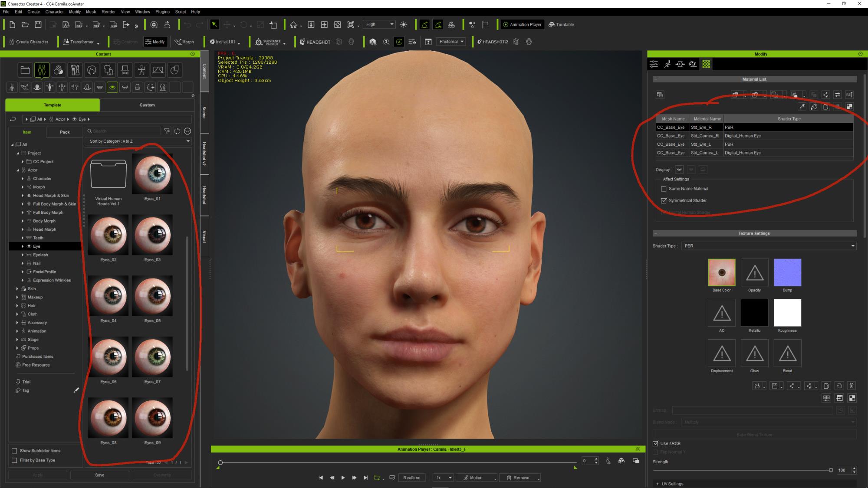Toggle the Modify panel button

pos(155,42)
